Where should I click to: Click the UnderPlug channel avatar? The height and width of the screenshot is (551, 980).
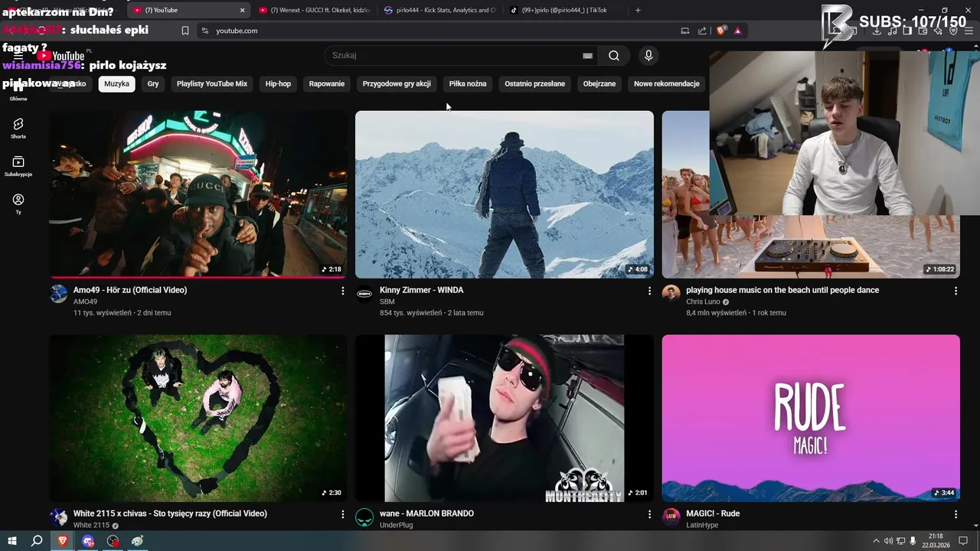[365, 517]
